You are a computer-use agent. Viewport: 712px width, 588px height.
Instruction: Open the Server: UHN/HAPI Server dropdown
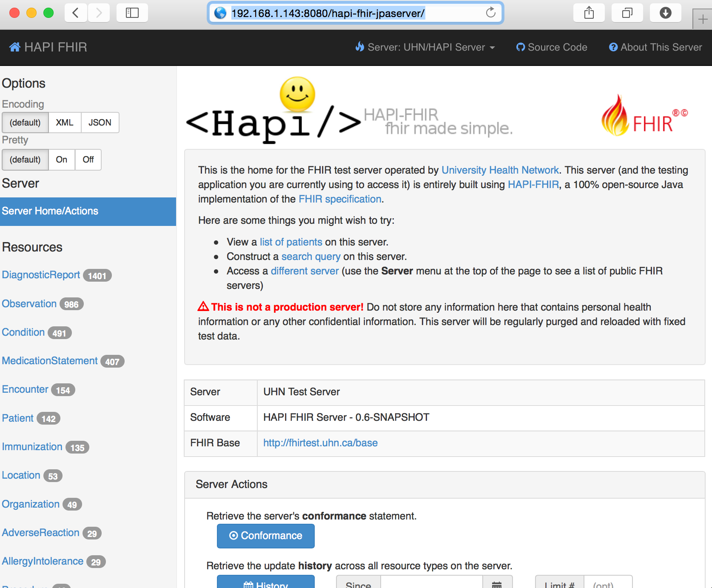tap(425, 47)
